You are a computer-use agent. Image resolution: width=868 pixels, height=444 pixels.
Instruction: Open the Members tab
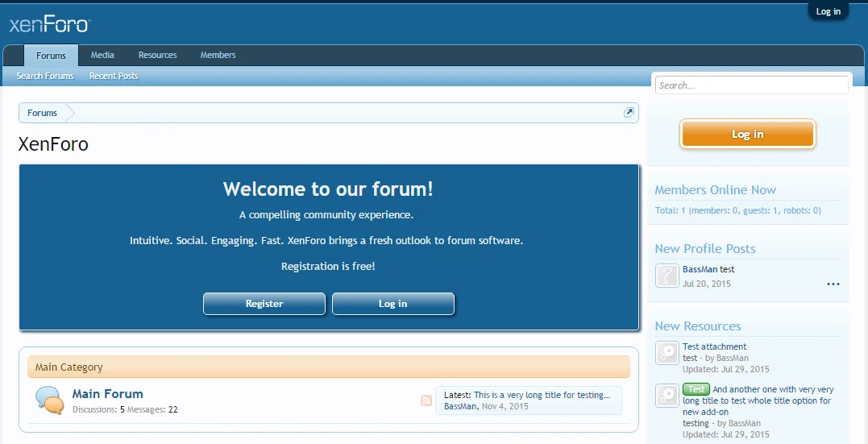(218, 55)
